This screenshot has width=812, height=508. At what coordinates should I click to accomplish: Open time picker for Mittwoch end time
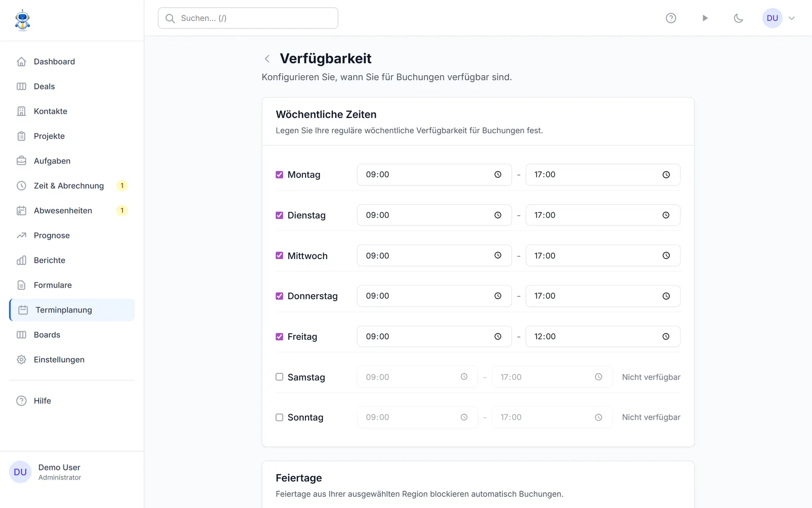click(x=666, y=256)
